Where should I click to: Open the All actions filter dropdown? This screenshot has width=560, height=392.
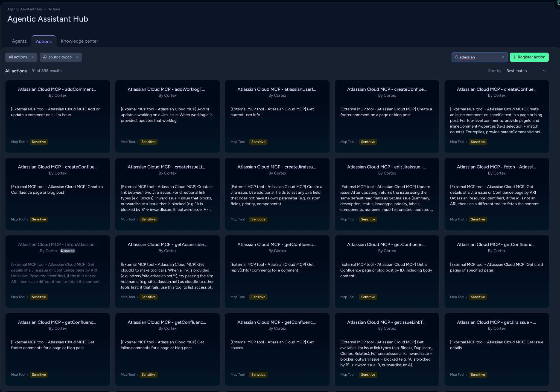click(x=21, y=57)
